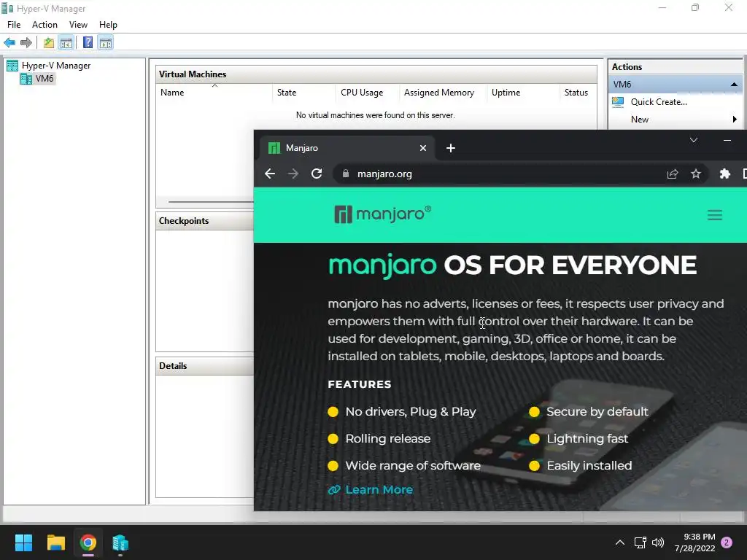Open the notification badge showing 2
747x560 pixels.
point(727,542)
